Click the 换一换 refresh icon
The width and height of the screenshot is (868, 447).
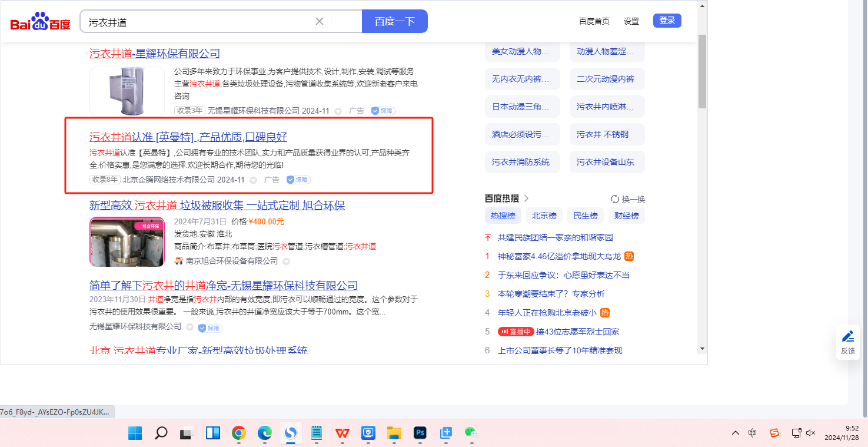pos(615,199)
